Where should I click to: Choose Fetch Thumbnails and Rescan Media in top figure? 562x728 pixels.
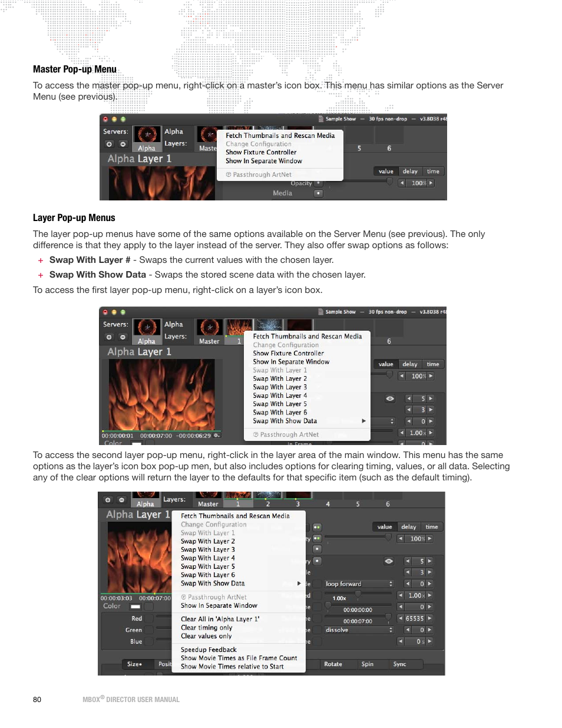tap(280, 136)
